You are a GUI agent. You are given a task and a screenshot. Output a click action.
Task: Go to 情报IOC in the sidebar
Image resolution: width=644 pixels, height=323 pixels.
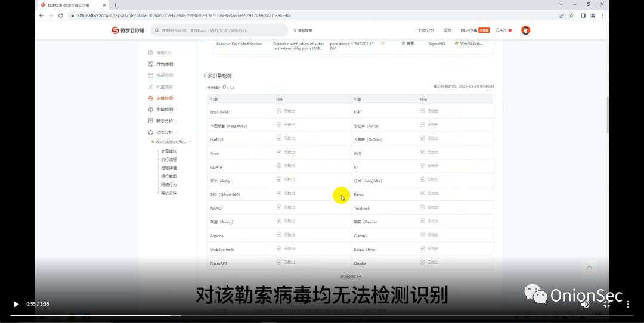[160, 52]
